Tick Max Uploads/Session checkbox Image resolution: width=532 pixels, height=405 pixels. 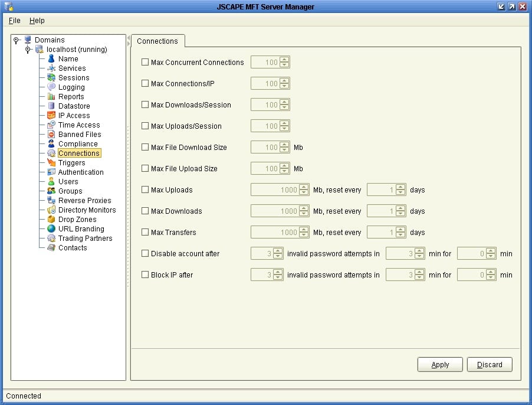[x=145, y=126]
